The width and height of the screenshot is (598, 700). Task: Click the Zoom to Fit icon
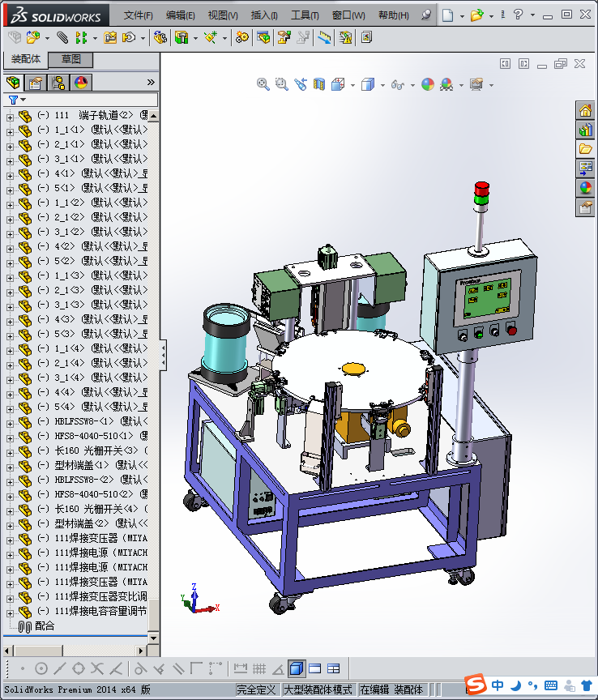(263, 84)
